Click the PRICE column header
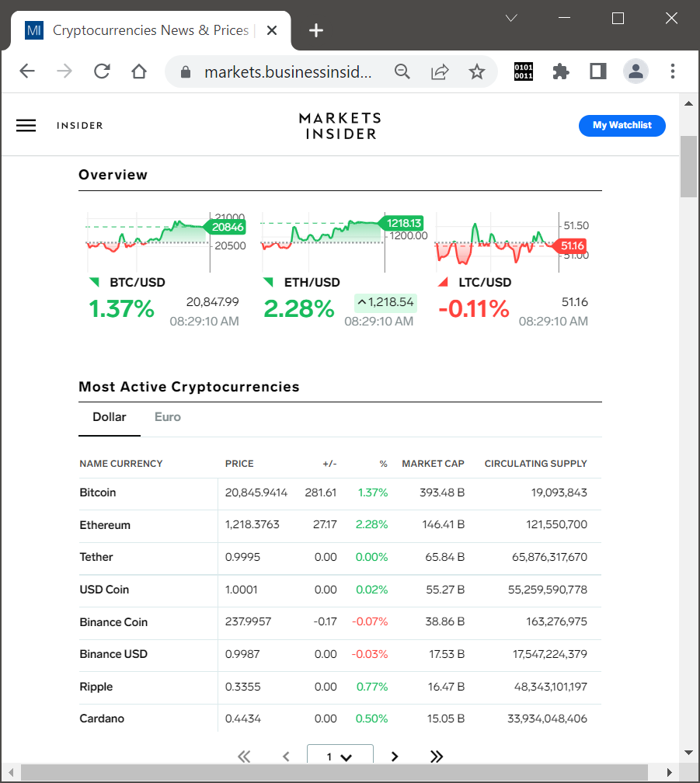700x783 pixels. (x=239, y=464)
